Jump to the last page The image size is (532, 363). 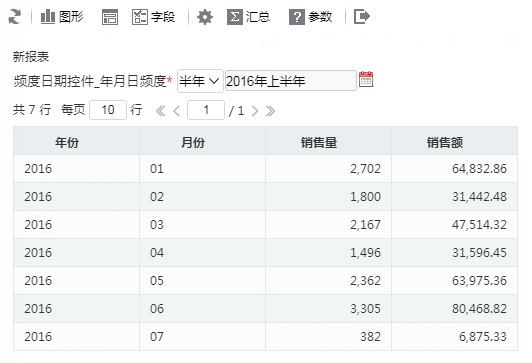pyautogui.click(x=270, y=111)
